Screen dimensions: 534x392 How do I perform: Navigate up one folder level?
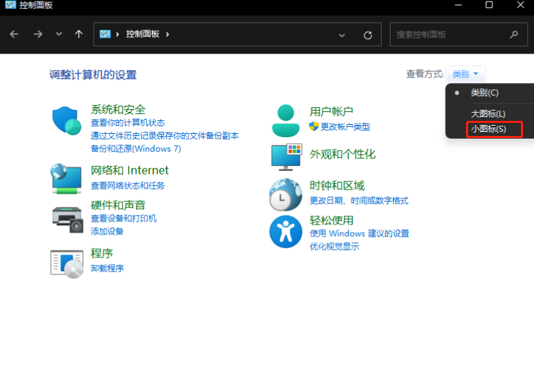click(x=79, y=34)
